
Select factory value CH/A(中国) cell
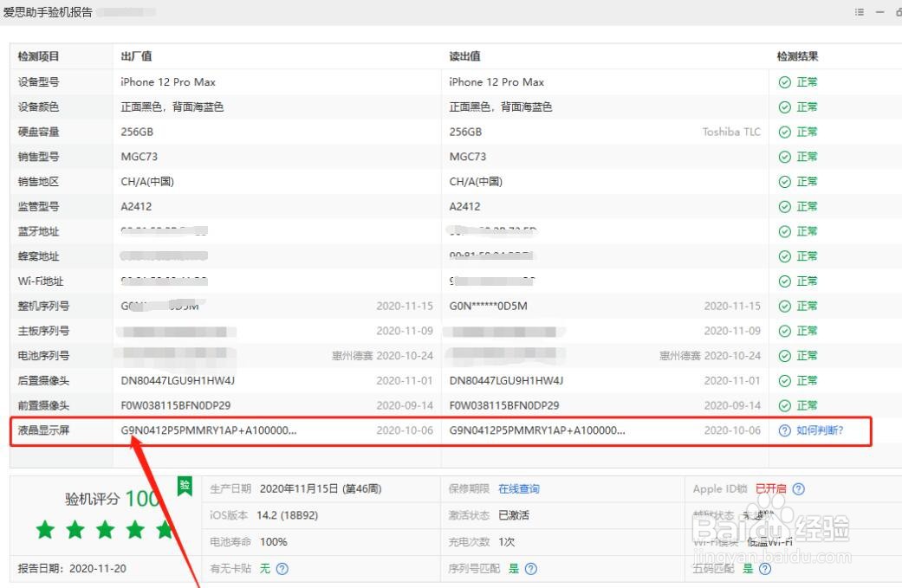click(147, 182)
